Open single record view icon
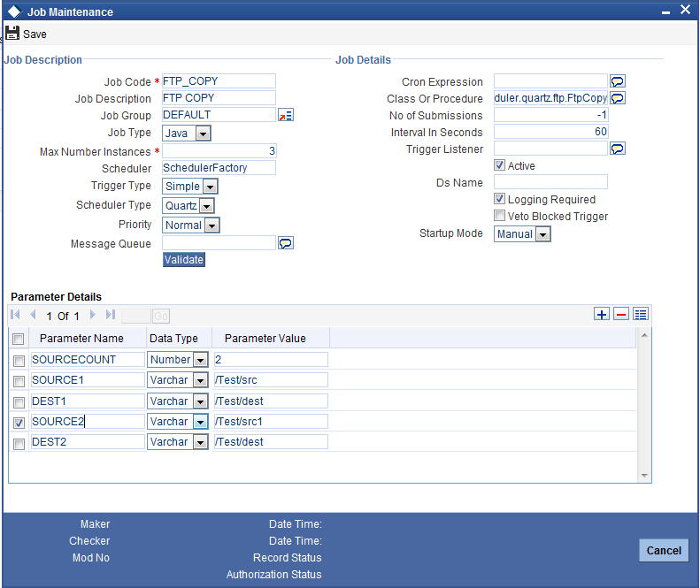 click(x=641, y=314)
